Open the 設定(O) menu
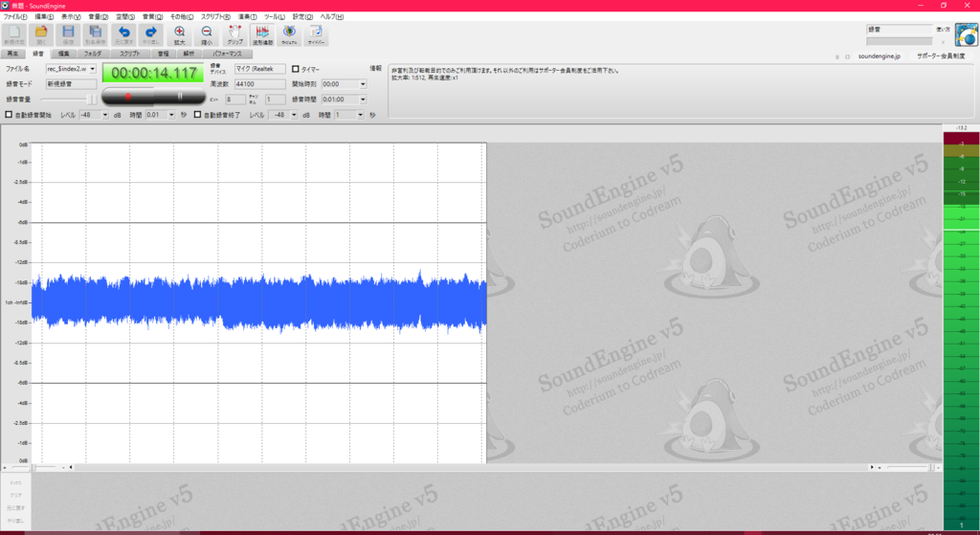 (x=302, y=17)
